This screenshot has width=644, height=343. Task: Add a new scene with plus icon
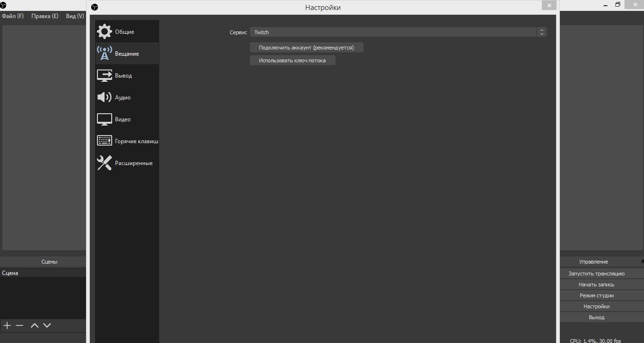click(7, 325)
